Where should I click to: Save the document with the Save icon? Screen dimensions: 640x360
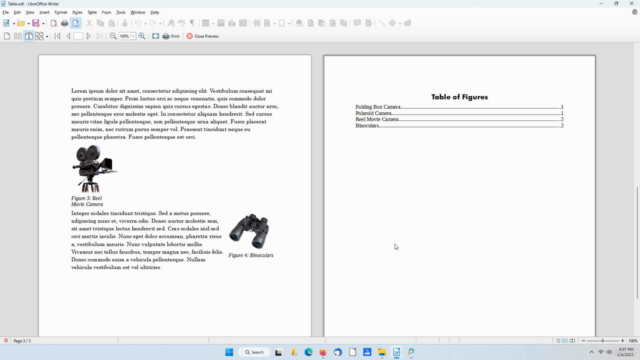coord(36,23)
